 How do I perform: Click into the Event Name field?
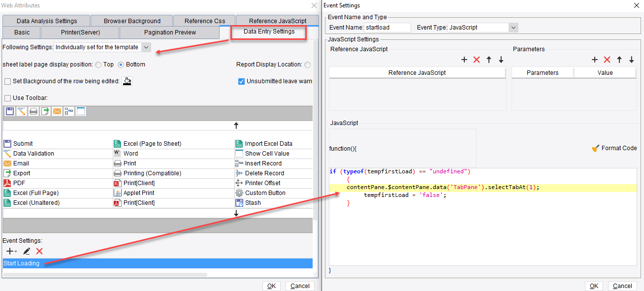(387, 28)
